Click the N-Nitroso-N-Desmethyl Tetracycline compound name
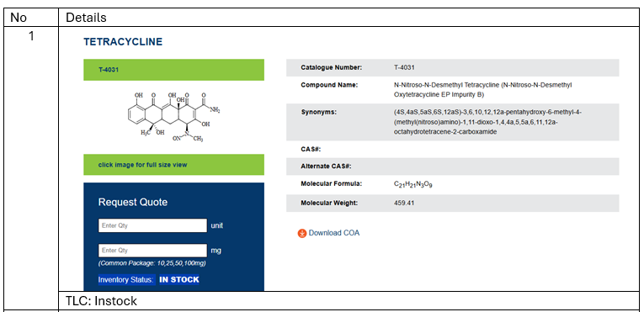This screenshot has width=644, height=312. (482, 90)
